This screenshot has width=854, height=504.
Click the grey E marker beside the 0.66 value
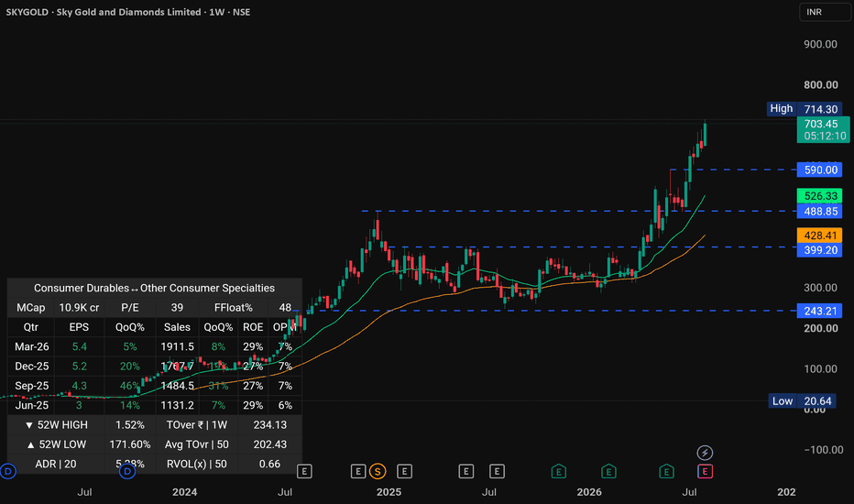point(304,471)
